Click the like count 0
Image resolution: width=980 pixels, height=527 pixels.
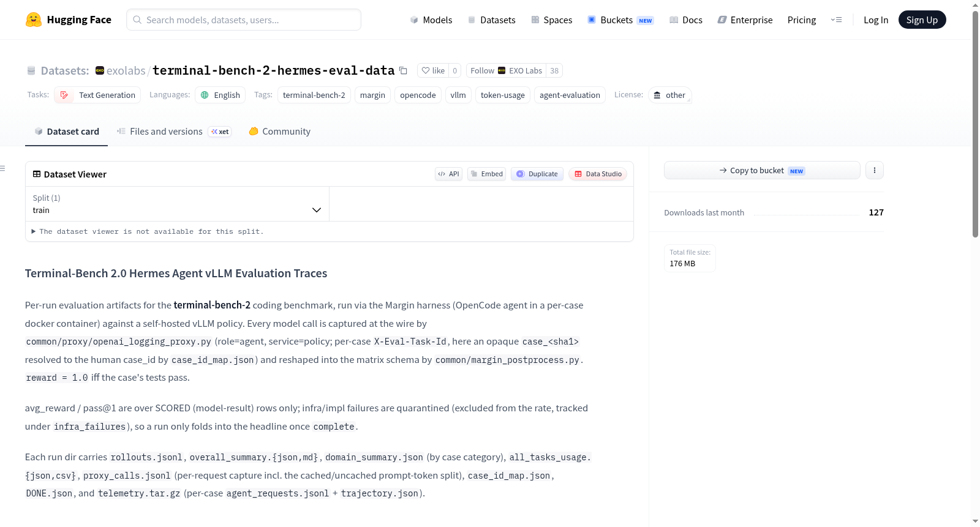click(454, 70)
